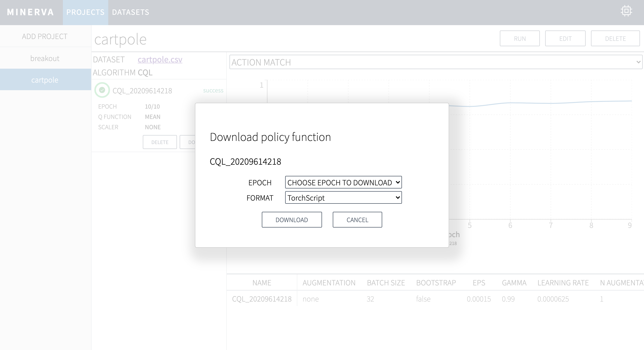Click the EPS value 0.00015
The width and height of the screenshot is (644, 350).
479,299
